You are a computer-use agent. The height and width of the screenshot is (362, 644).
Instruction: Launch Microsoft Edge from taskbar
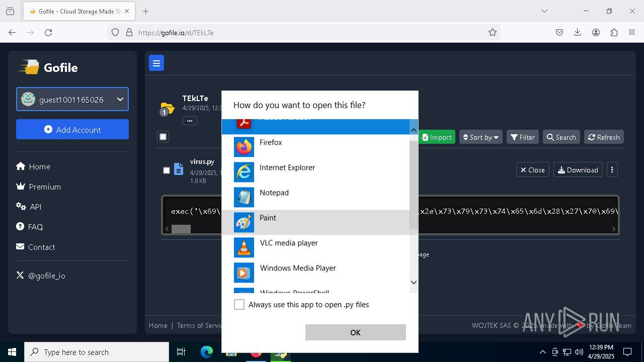tap(207, 352)
